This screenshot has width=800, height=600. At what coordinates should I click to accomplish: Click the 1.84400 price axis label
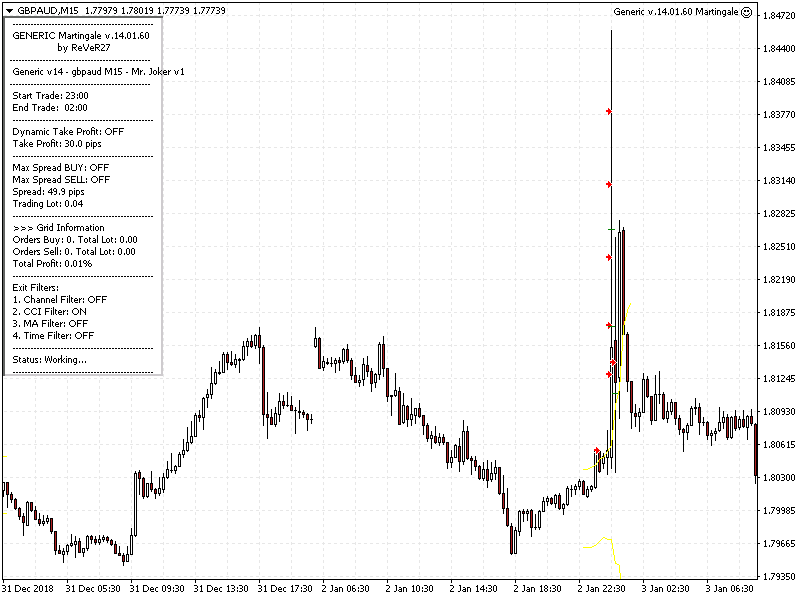[779, 48]
